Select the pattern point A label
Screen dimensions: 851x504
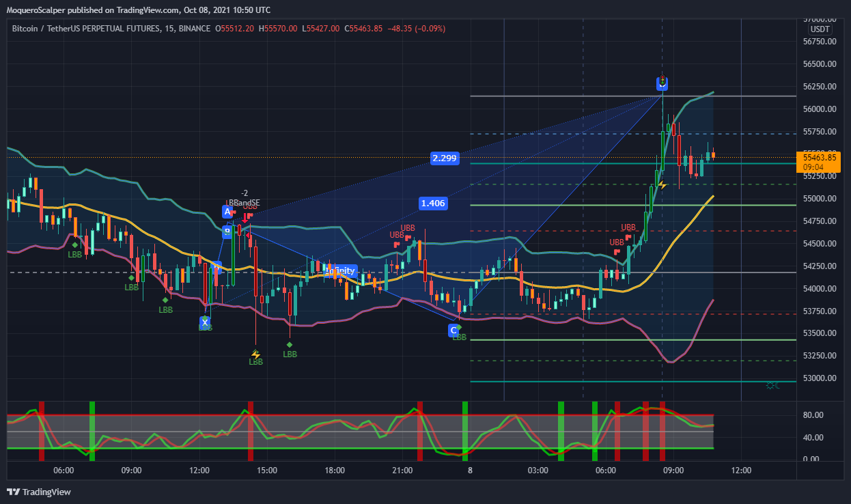[227, 212]
